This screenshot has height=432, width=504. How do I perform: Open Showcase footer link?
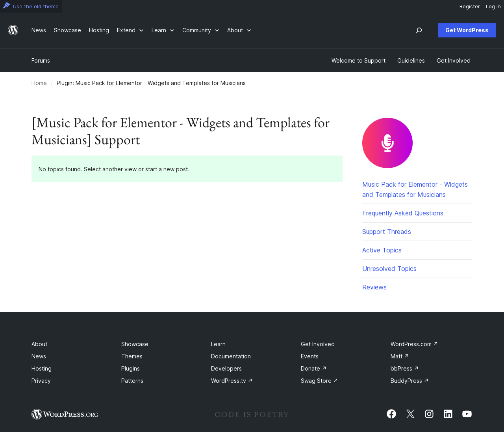click(135, 344)
